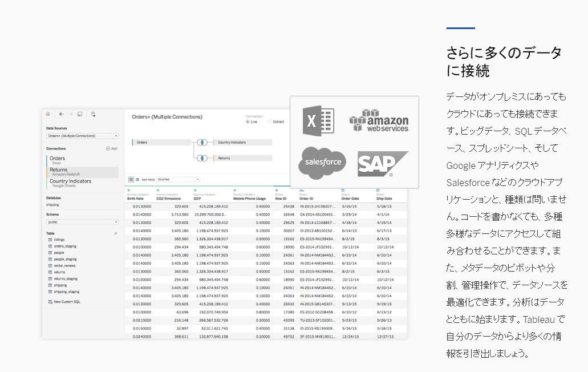Click the Order ID column header
This screenshot has height=372, width=588.
306,199
